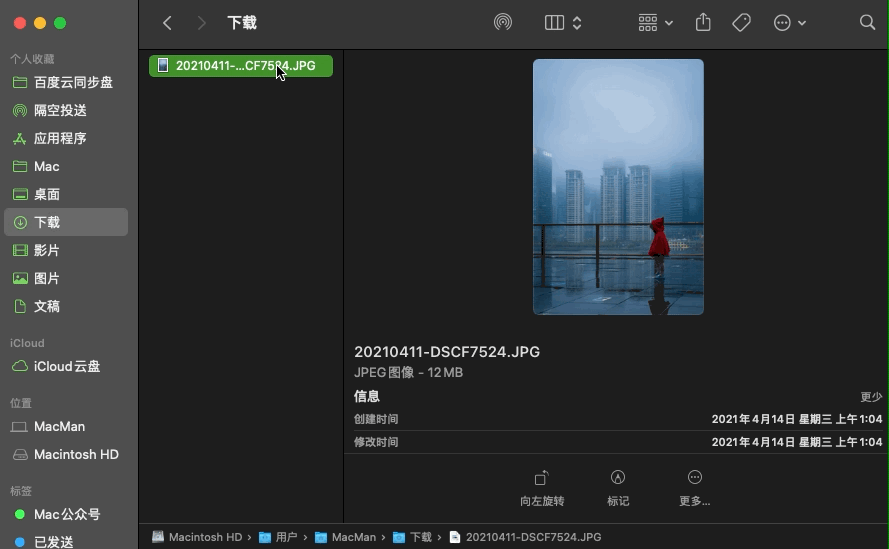The height and width of the screenshot is (549, 889).
Task: Click the column view icon
Action: click(x=554, y=23)
